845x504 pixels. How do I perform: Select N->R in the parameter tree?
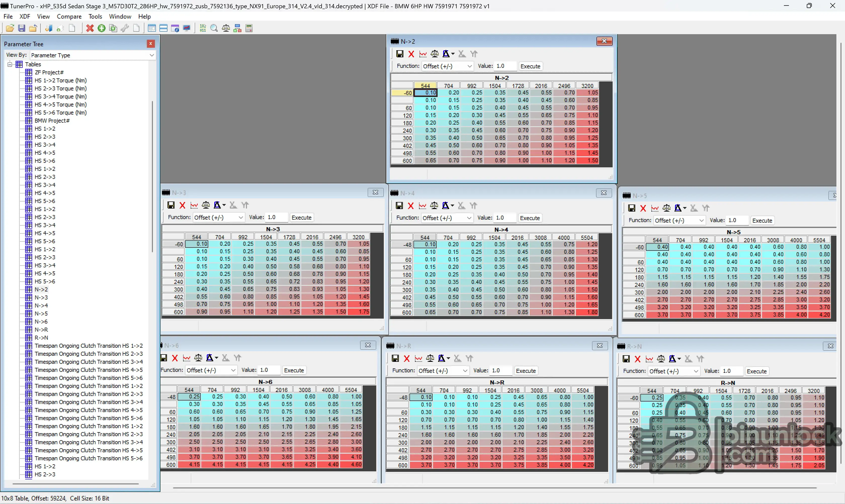click(41, 329)
